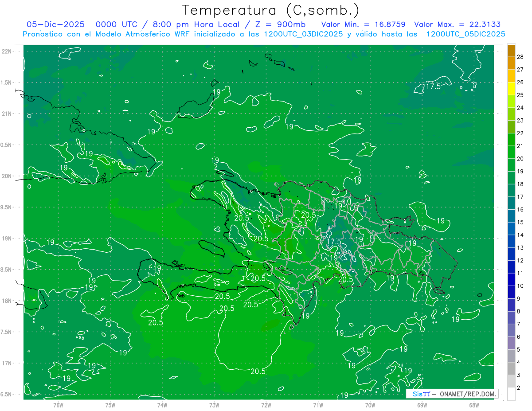532x411 pixels.
Task: Click the 70W longitude axis label
Action: pos(370,405)
